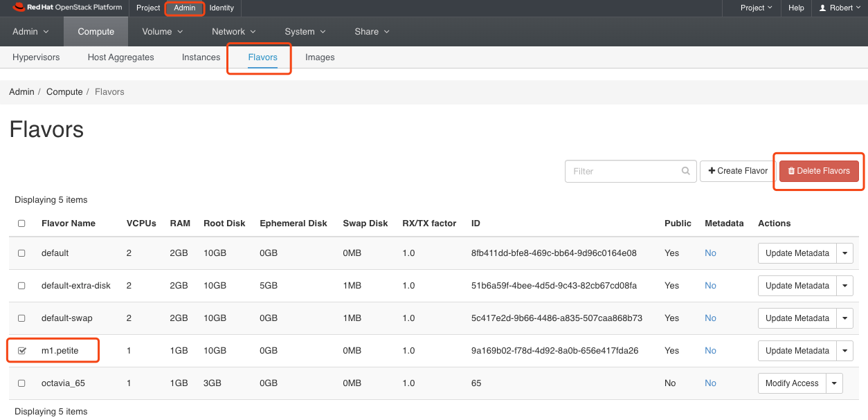The image size is (868, 420).
Task: Click the Red Hat OpenStack Platform logo
Action: [66, 8]
